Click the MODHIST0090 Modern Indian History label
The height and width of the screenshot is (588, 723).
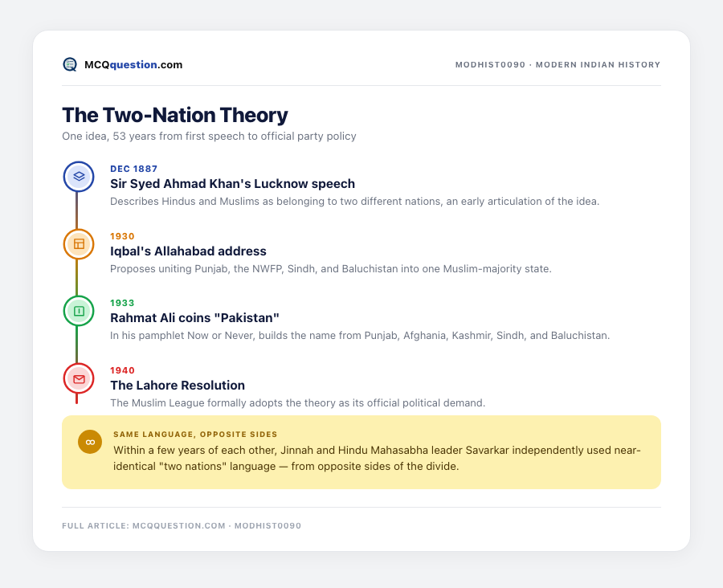558,64
